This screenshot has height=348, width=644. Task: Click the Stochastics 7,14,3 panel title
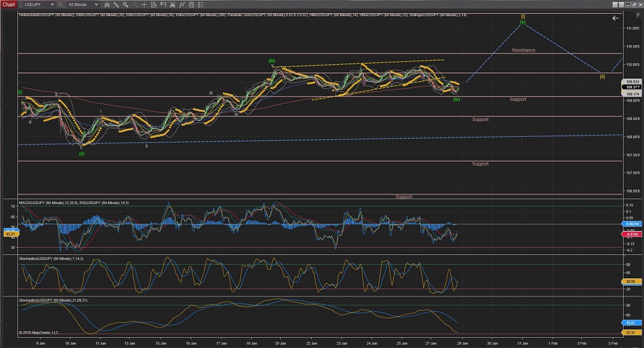tap(52, 259)
